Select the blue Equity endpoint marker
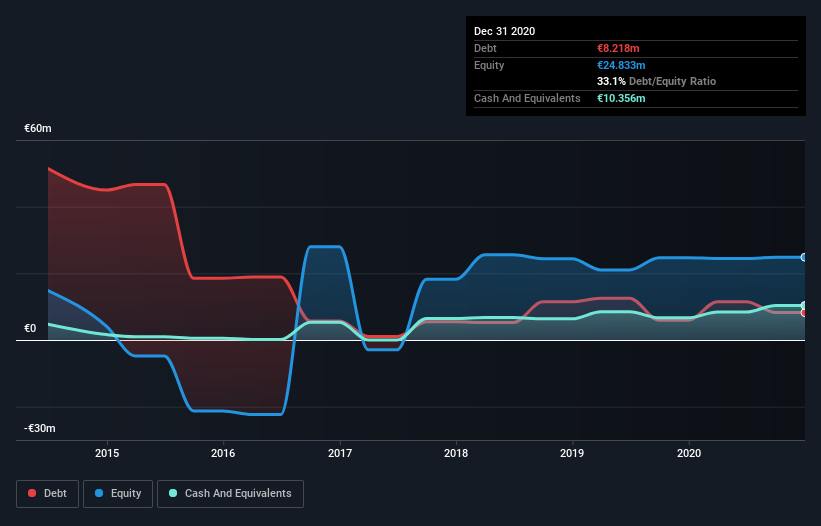The height and width of the screenshot is (526, 821). click(804, 258)
